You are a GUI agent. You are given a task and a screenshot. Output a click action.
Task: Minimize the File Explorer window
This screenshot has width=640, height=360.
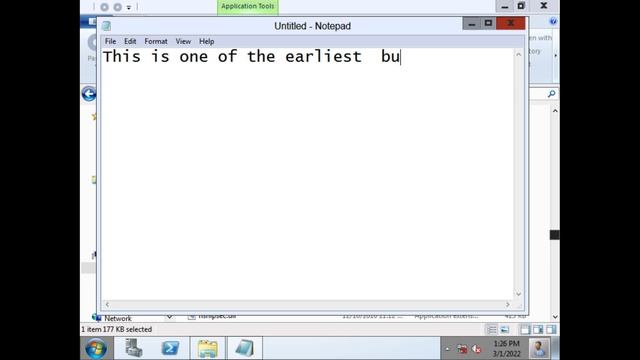tap(504, 6)
